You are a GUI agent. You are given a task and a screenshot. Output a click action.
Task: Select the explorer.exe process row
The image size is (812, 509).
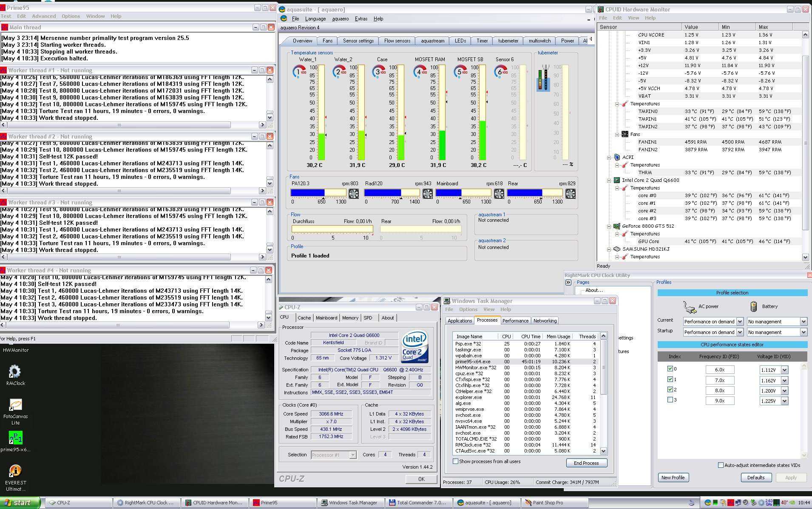525,397
